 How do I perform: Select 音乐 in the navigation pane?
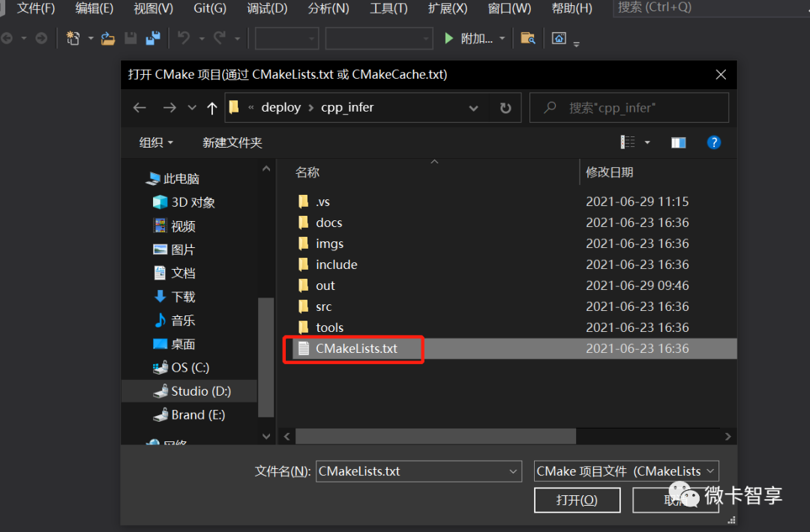click(x=174, y=321)
